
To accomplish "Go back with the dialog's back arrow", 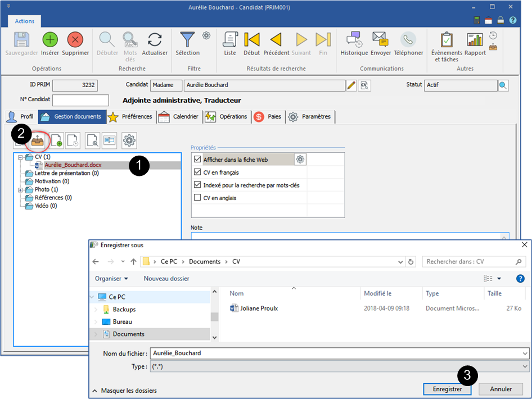I will coord(96,262).
